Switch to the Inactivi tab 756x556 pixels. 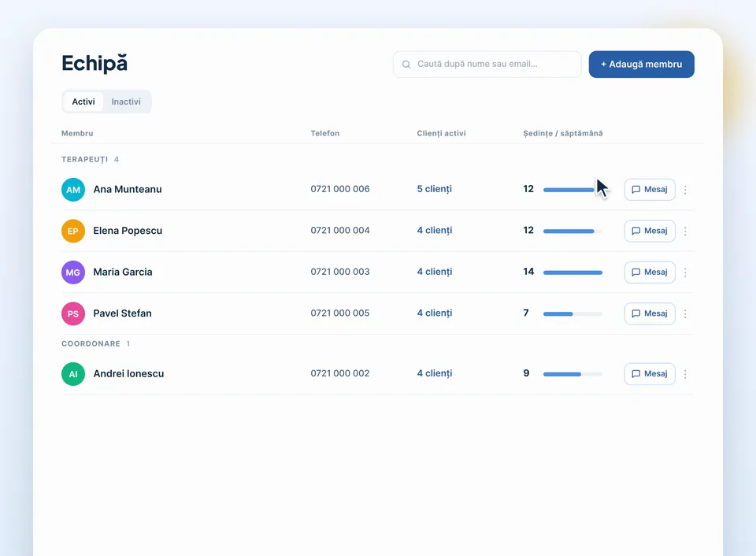click(x=126, y=102)
